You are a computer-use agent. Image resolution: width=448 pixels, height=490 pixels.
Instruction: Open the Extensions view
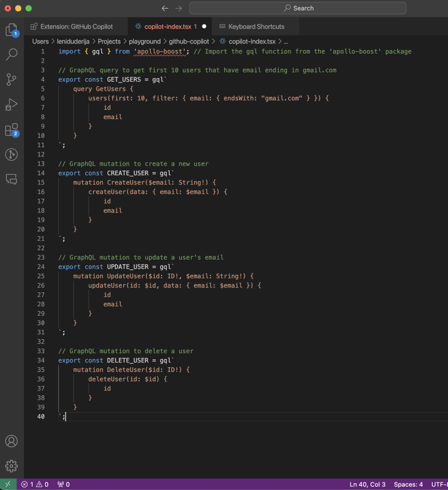11,130
